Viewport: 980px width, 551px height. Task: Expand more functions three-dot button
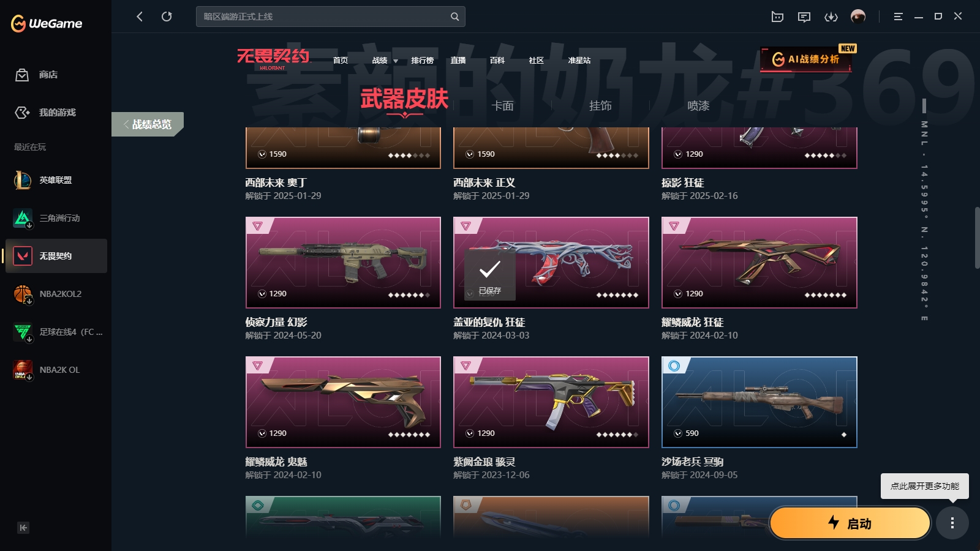coord(952,523)
